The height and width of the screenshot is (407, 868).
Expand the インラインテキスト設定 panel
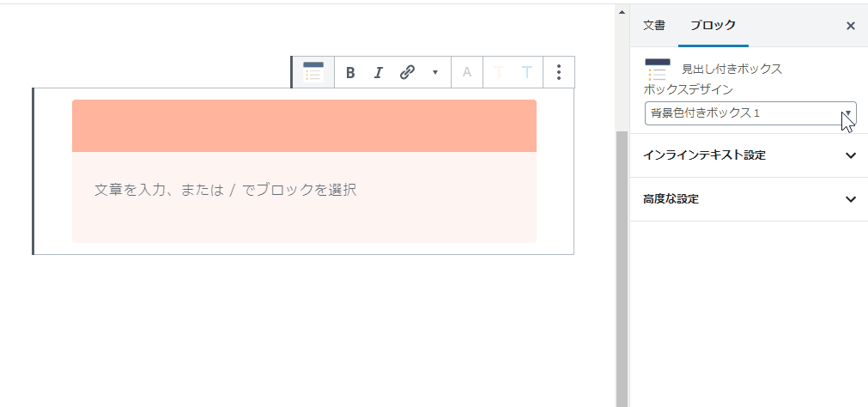749,155
